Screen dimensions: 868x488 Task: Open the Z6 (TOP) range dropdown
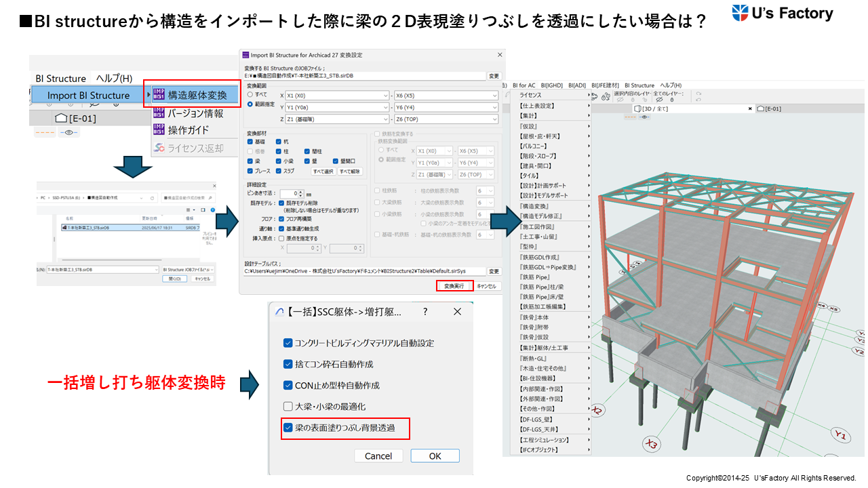[x=494, y=119]
